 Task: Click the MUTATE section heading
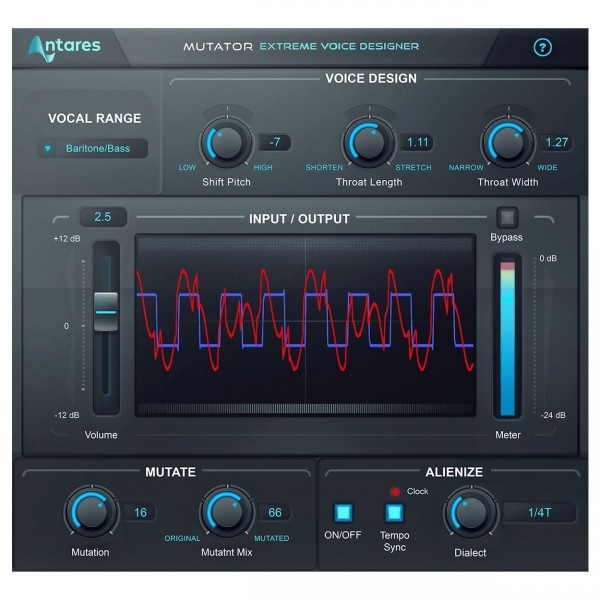point(170,472)
